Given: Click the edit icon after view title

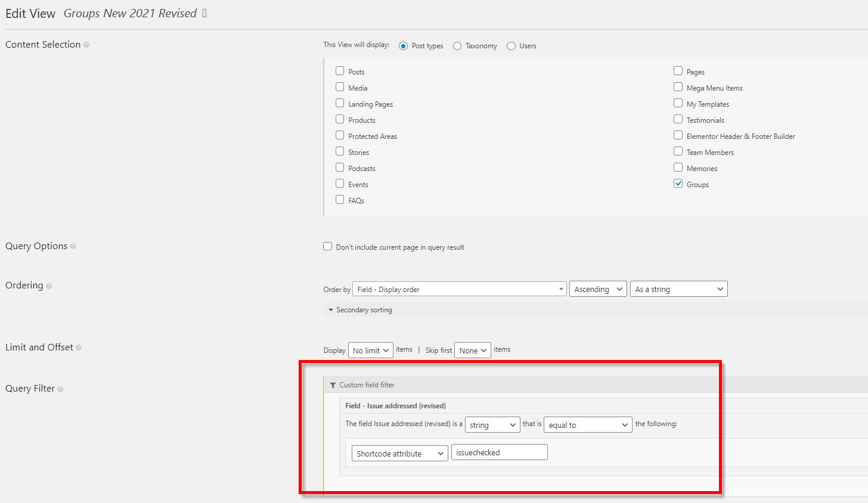Looking at the screenshot, I should point(204,13).
